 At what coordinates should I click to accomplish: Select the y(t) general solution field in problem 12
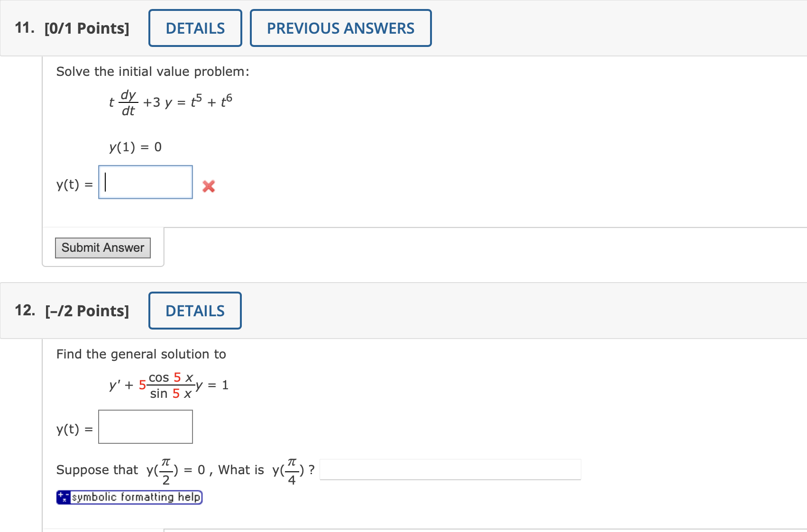click(145, 426)
